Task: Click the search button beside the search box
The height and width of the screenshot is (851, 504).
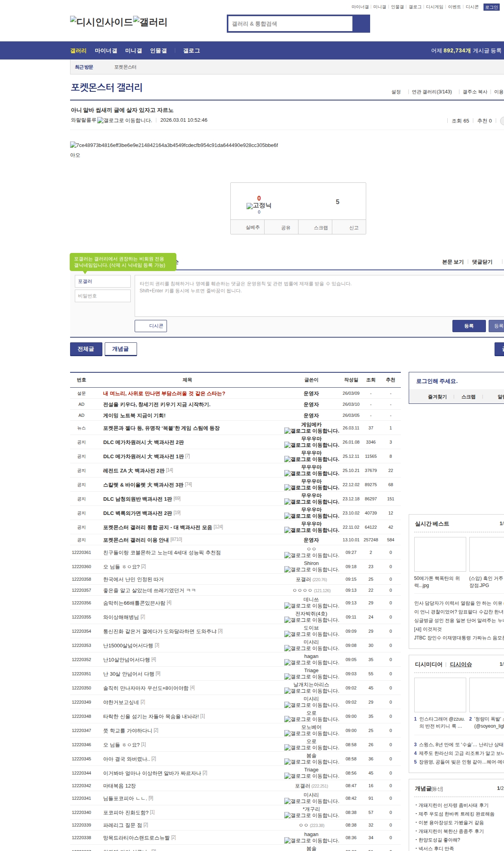Action: click(361, 24)
